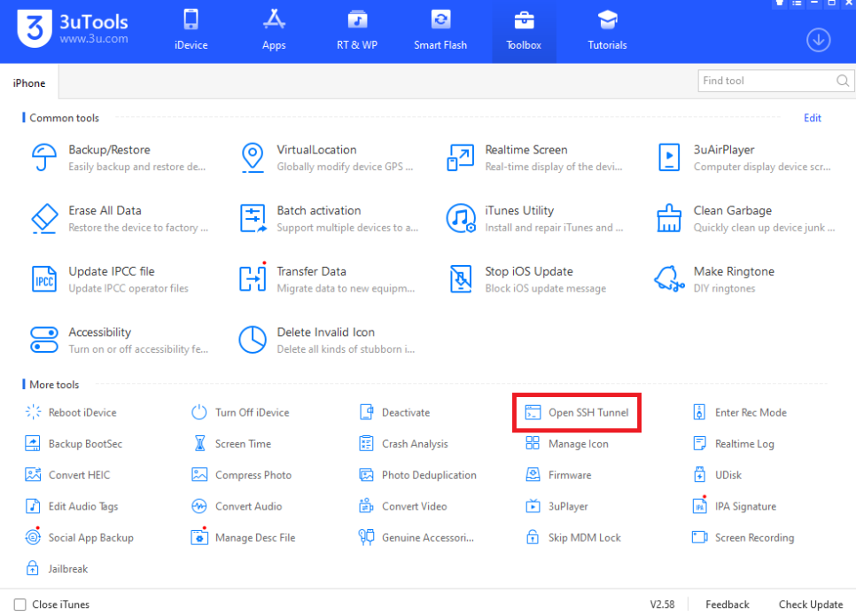Open the Convert Video tool
This screenshot has height=616, width=856.
click(x=403, y=506)
